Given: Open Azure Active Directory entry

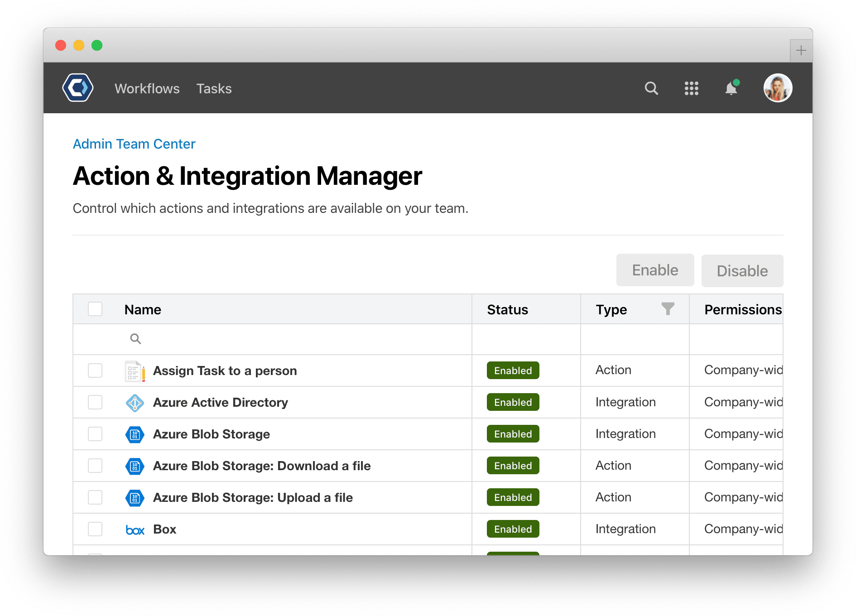Looking at the screenshot, I should [220, 402].
